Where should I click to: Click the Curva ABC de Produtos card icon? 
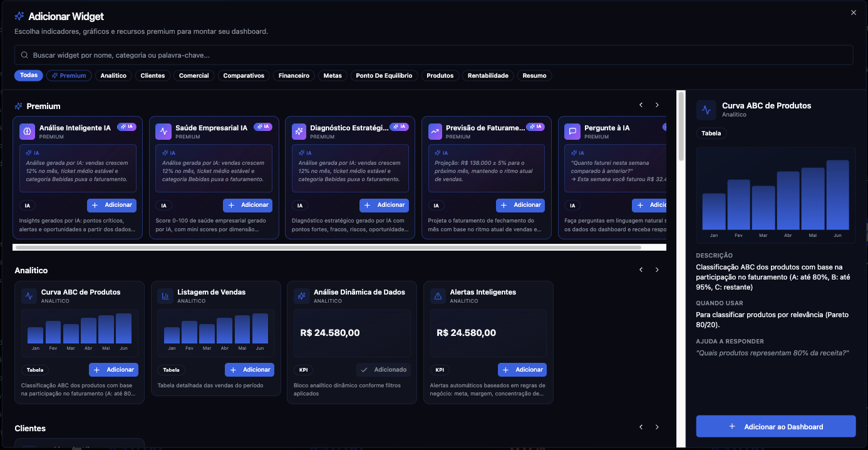(29, 296)
